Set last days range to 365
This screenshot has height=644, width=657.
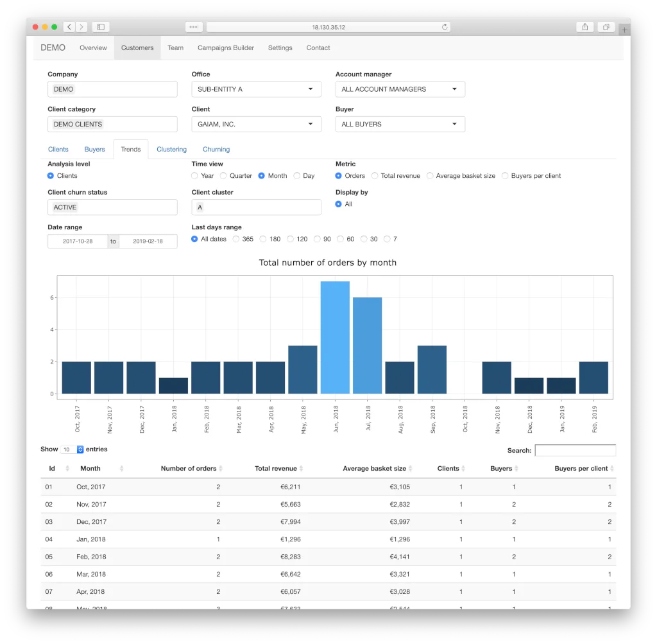point(236,239)
